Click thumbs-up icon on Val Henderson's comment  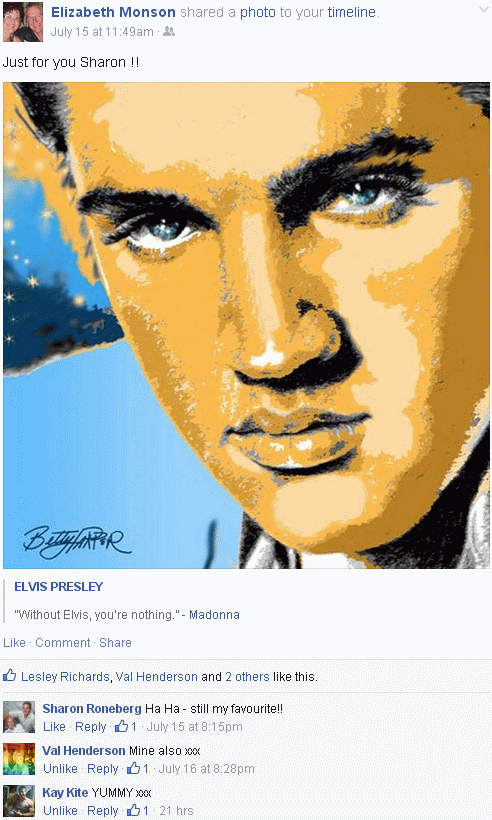pyautogui.click(x=133, y=768)
